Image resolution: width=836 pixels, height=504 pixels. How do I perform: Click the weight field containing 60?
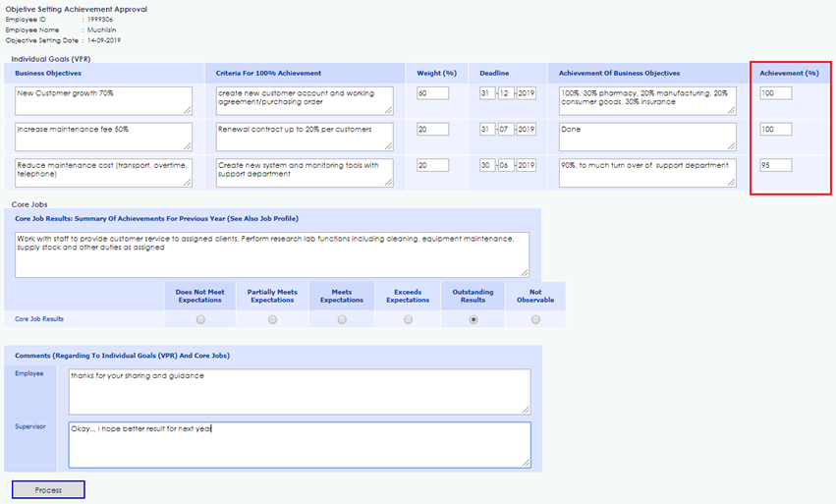(432, 93)
